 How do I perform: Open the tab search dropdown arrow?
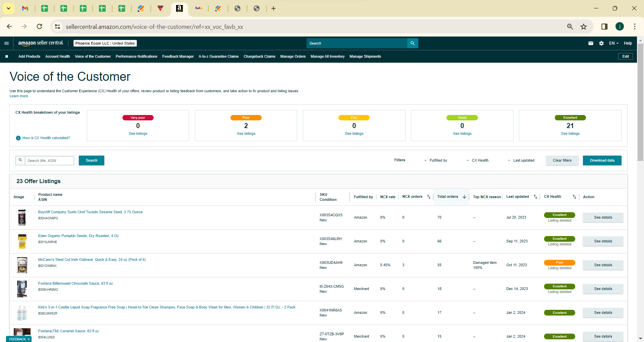coord(8,8)
